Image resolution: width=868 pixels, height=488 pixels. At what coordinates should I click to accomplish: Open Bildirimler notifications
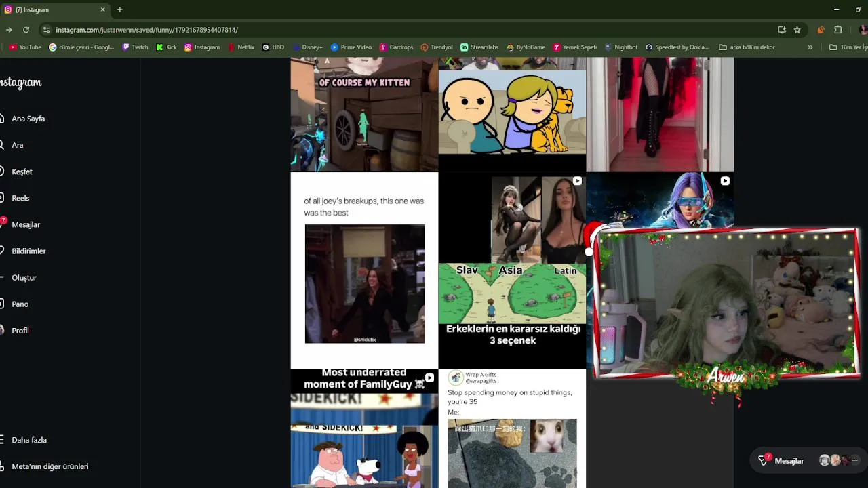tap(28, 251)
